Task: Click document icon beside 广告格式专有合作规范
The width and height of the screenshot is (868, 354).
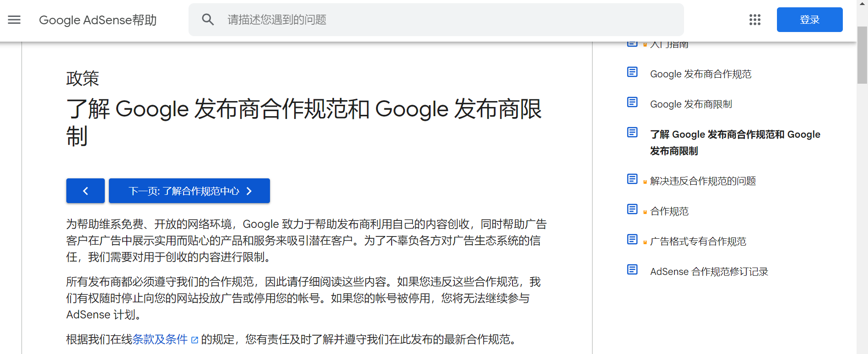Action: click(x=632, y=239)
